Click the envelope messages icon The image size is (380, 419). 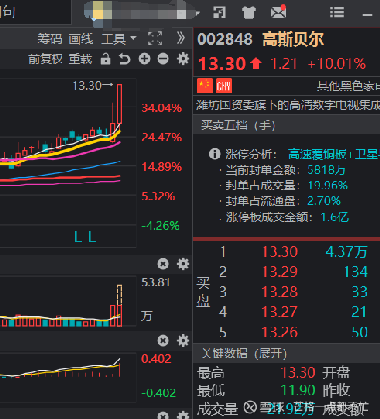click(x=278, y=12)
